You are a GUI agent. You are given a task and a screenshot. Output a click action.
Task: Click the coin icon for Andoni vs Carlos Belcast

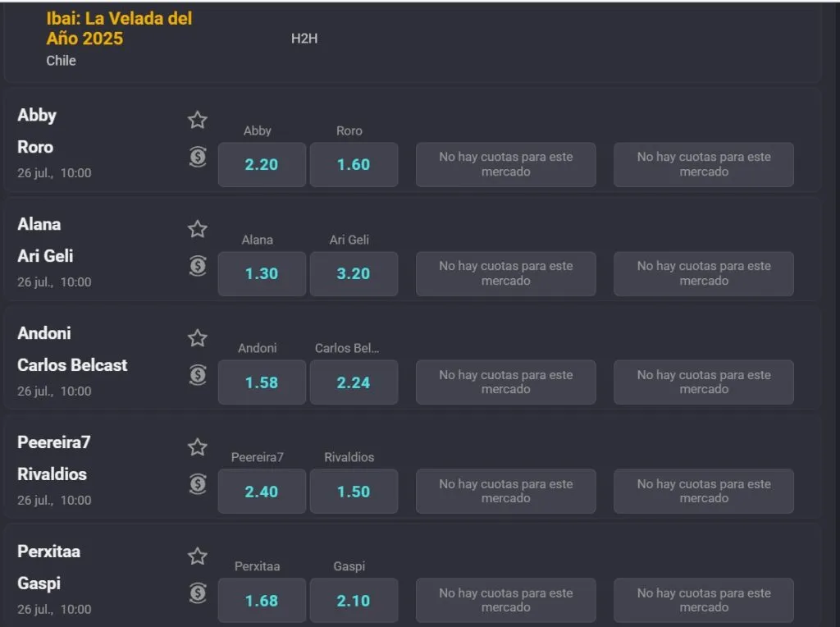(198, 375)
